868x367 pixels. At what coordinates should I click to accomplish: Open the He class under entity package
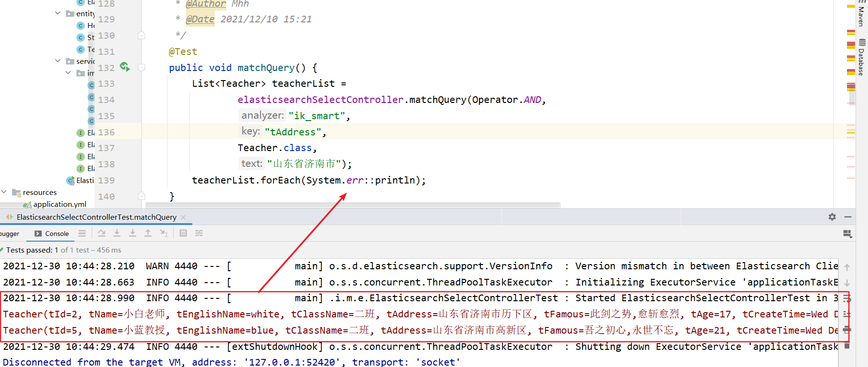86,25
